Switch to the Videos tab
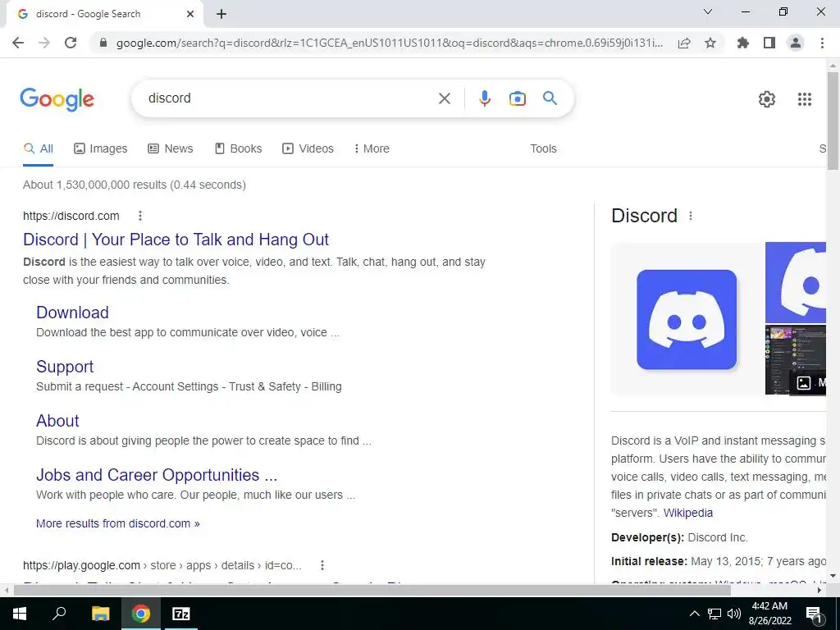 coord(308,149)
